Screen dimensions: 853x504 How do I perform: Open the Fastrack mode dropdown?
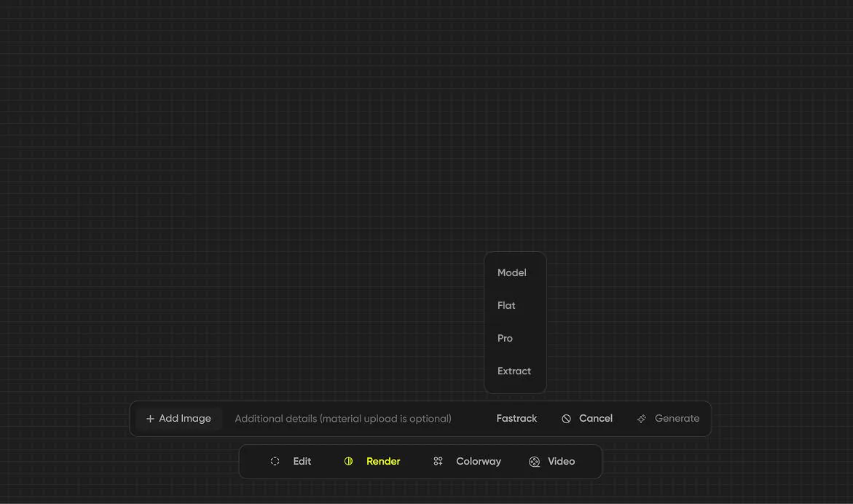[x=516, y=419]
